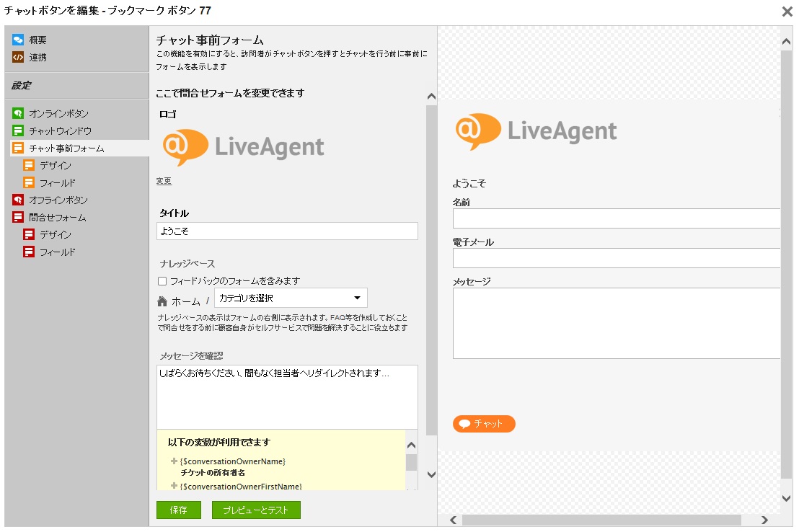
Task: Click the メッセージ text area in preview
Action: pos(616,323)
